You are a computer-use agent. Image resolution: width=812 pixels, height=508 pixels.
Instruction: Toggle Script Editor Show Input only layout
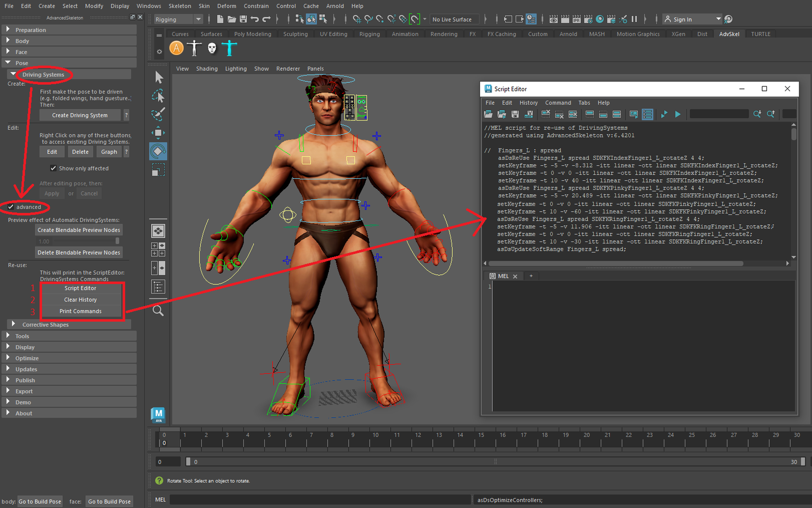point(603,114)
